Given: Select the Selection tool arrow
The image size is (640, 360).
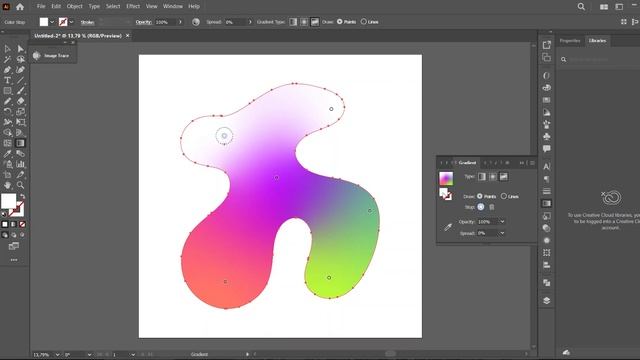Looking at the screenshot, I should 7,49.
